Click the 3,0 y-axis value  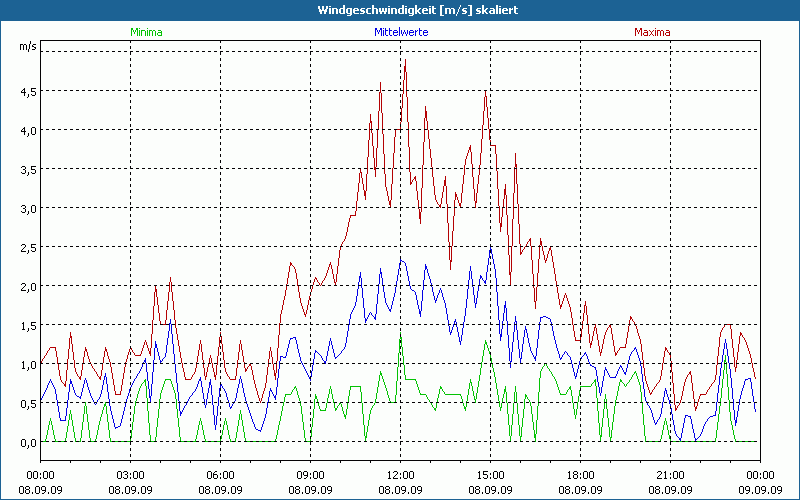click(28, 209)
